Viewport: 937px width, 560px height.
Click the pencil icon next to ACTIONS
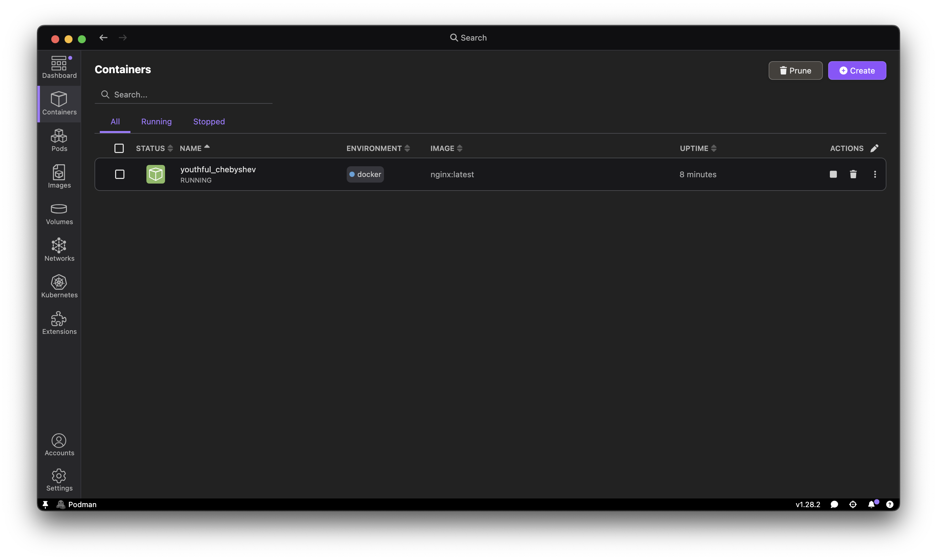(874, 148)
